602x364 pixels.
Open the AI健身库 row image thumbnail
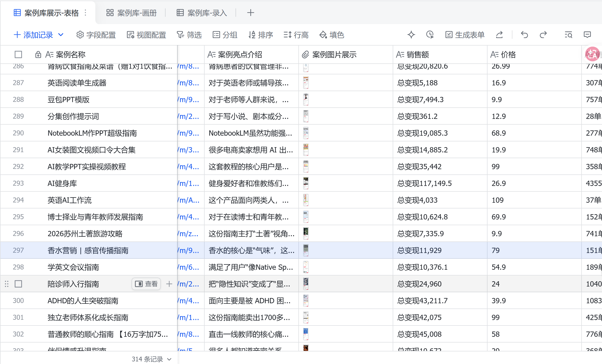tap(306, 183)
